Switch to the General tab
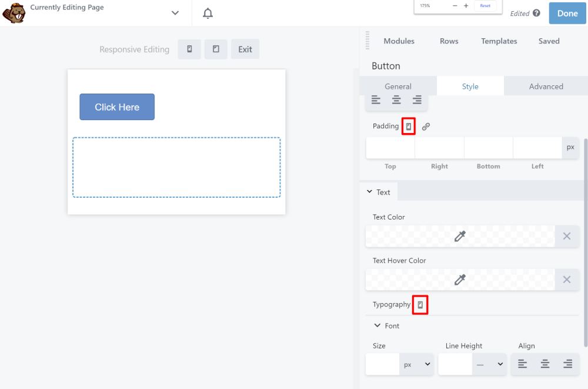Screen dimensions: 588x389 (398, 87)
